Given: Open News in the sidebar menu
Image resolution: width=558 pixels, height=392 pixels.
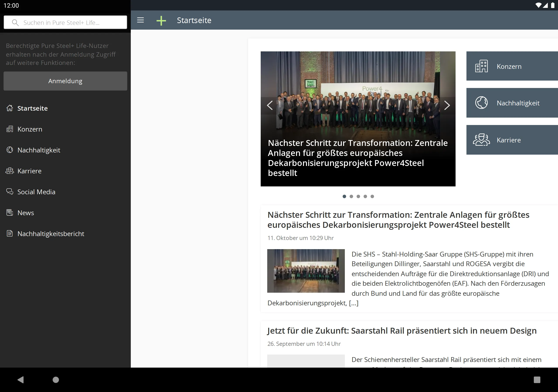Looking at the screenshot, I should click(x=65, y=213).
